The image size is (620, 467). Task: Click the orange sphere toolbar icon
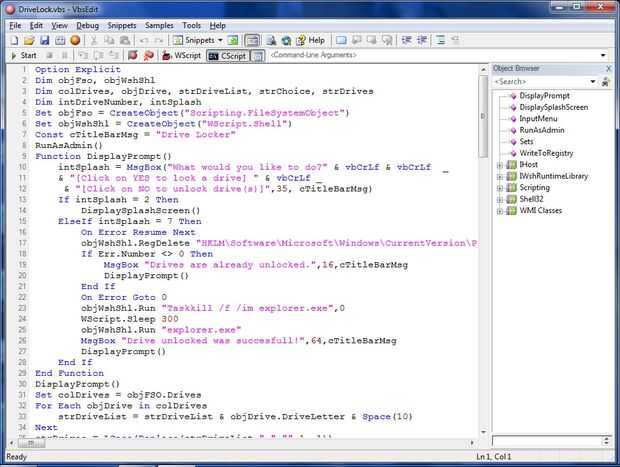(75, 40)
